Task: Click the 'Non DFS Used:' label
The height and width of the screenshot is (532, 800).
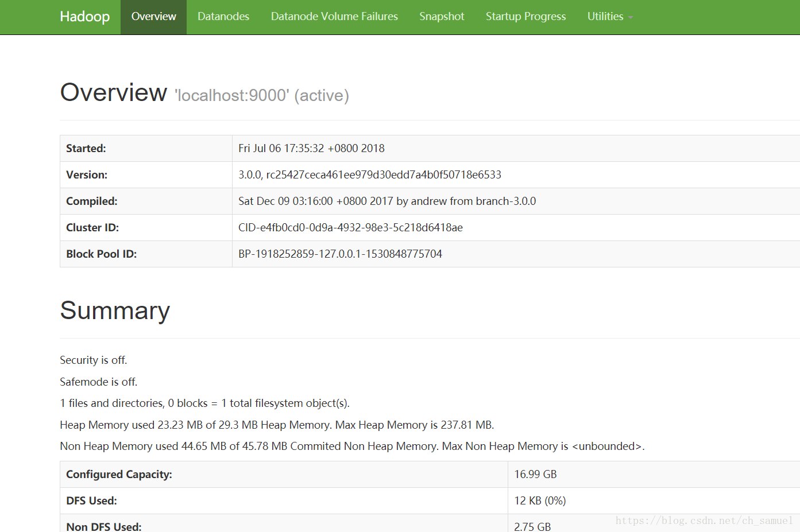Action: (x=104, y=526)
